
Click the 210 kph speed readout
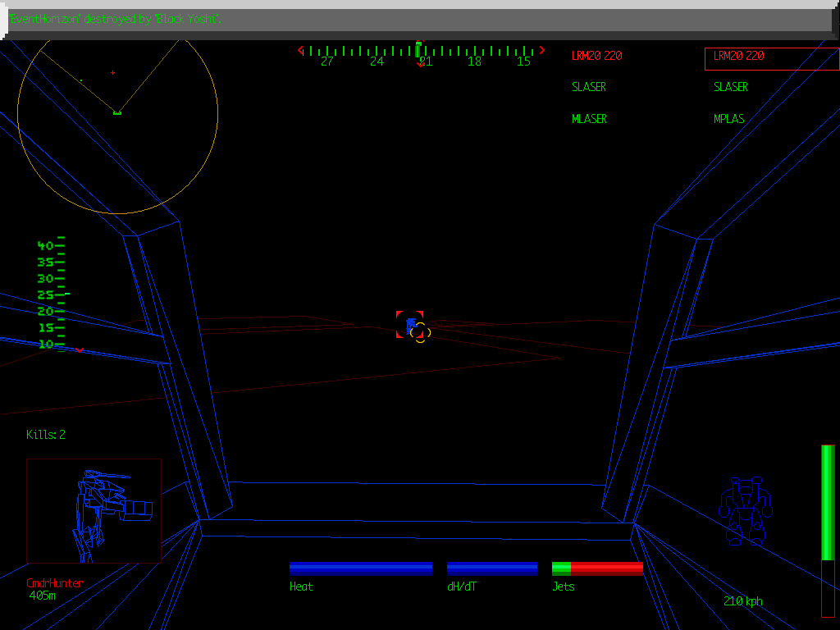click(x=742, y=601)
